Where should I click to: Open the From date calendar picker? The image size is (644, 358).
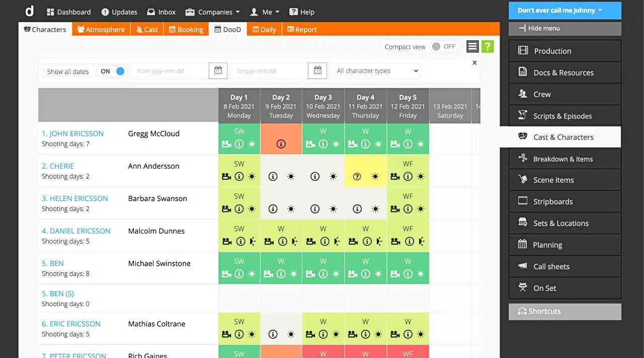(x=218, y=71)
